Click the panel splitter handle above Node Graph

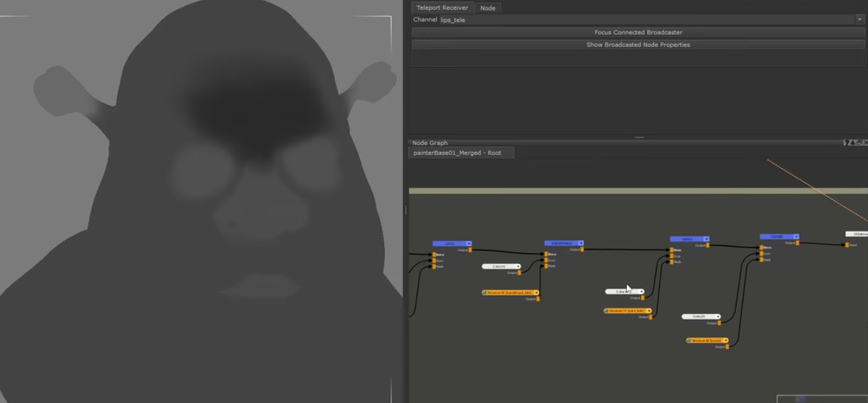(639, 137)
